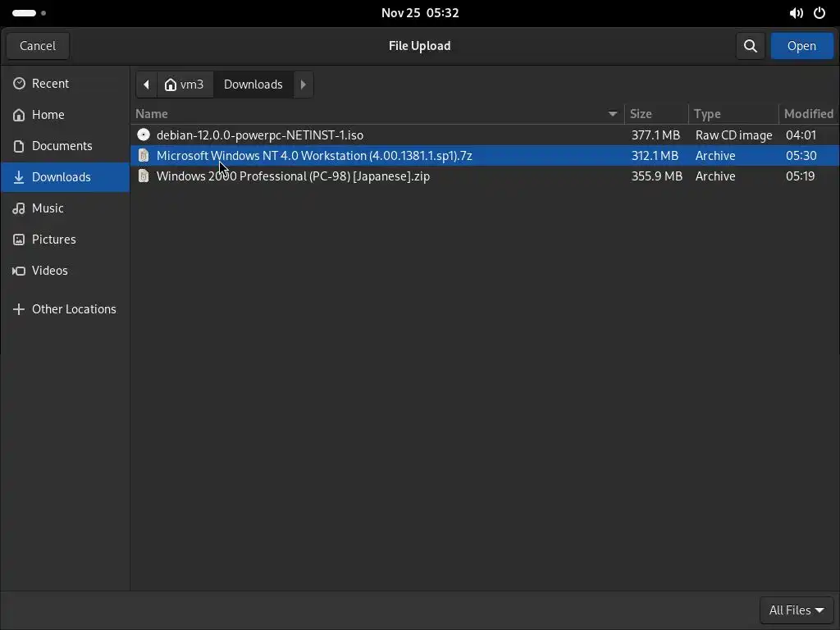Sort files by the Name column

(377, 114)
